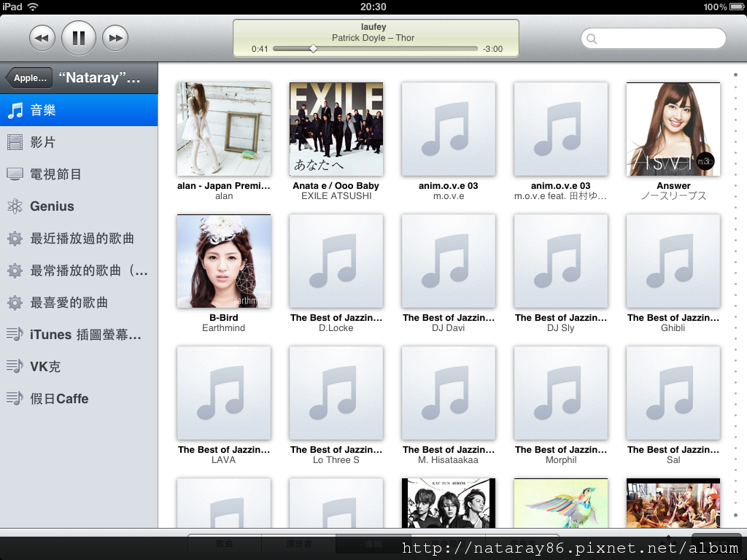This screenshot has width=747, height=560.
Task: Open the 最近播放過的歌曲 smart playlist gear
Action: (15, 238)
